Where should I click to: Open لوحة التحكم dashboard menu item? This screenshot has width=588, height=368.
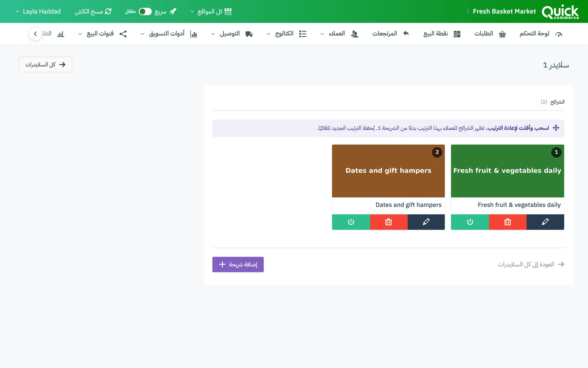tap(540, 34)
